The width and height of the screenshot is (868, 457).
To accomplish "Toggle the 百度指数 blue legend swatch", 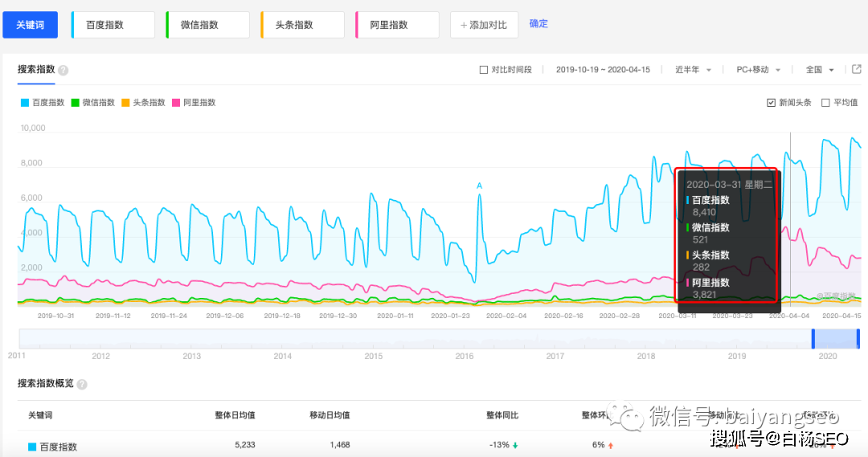I will pos(25,102).
